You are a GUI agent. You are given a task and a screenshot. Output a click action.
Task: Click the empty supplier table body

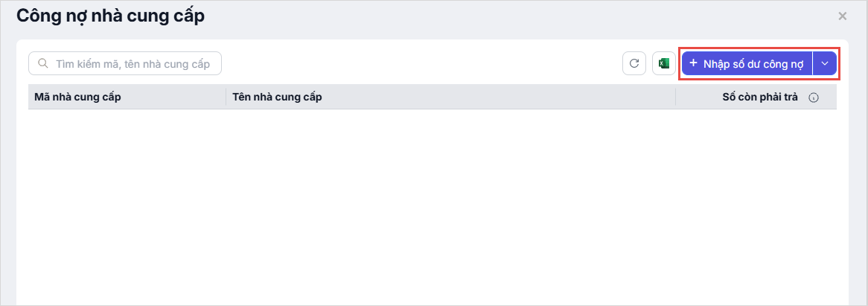tap(432, 201)
